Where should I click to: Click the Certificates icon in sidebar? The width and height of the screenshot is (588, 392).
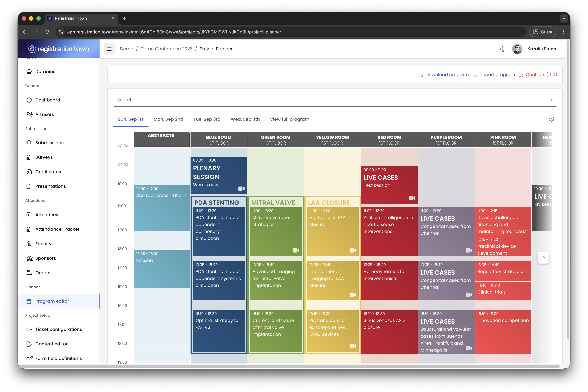[x=29, y=172]
